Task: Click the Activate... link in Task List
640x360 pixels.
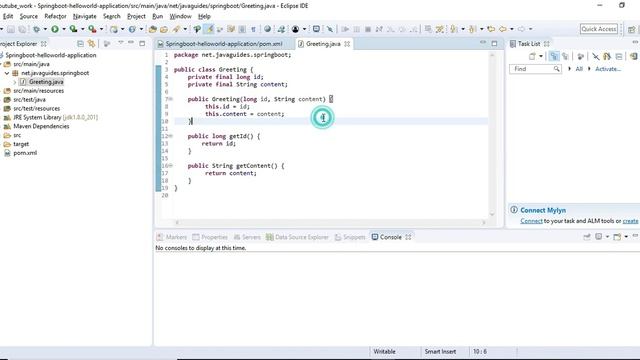Action: (608, 69)
